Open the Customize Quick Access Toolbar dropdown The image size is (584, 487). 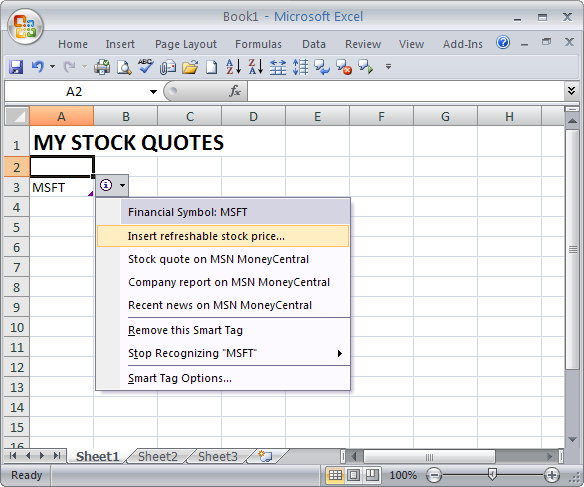(x=388, y=67)
